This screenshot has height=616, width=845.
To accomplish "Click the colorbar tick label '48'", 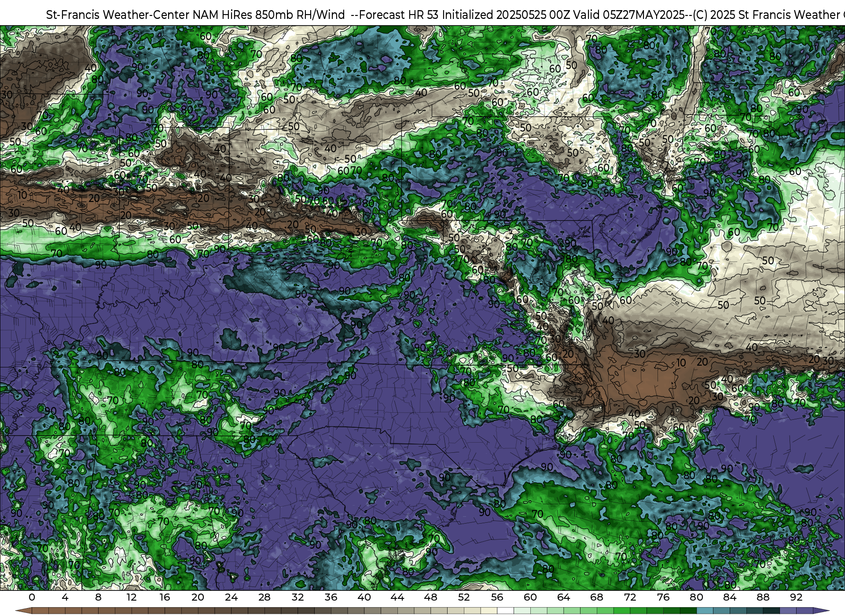I will click(430, 597).
